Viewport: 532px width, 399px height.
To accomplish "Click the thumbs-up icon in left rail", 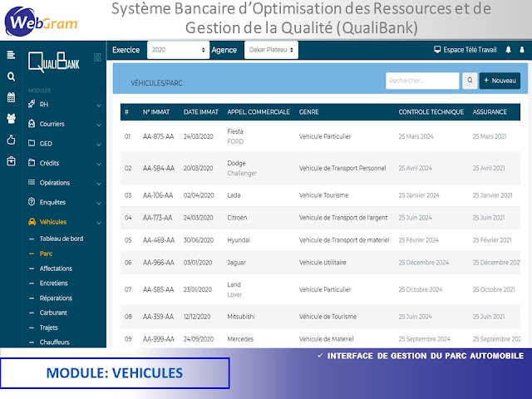I will 11,140.
